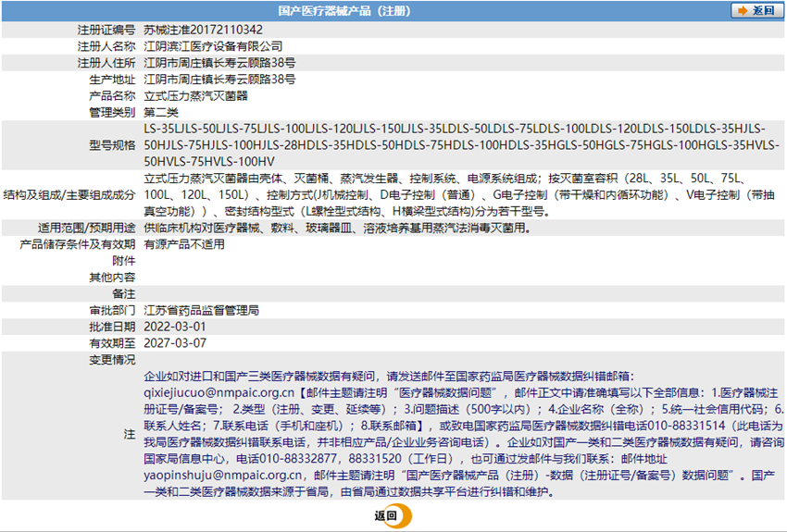Click the 产品名称 label

coord(112,96)
